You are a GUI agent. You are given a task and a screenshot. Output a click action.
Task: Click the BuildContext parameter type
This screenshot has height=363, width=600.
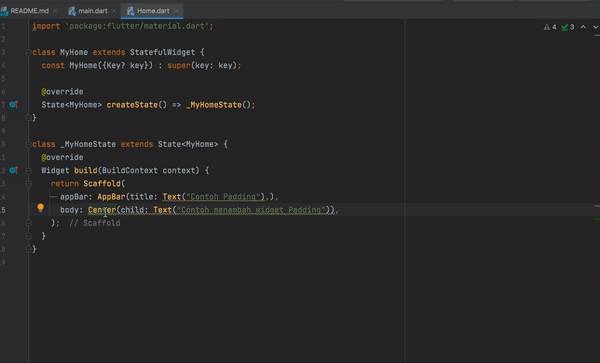point(129,170)
